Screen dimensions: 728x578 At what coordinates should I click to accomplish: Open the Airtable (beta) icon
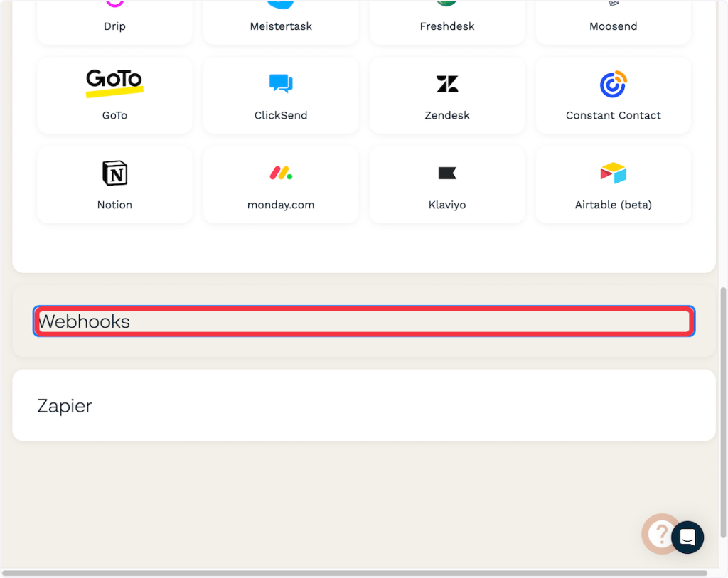click(613, 173)
